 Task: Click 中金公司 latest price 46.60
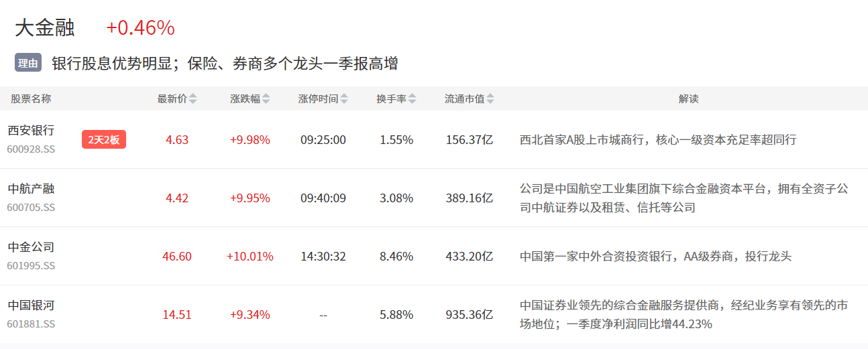tap(177, 257)
